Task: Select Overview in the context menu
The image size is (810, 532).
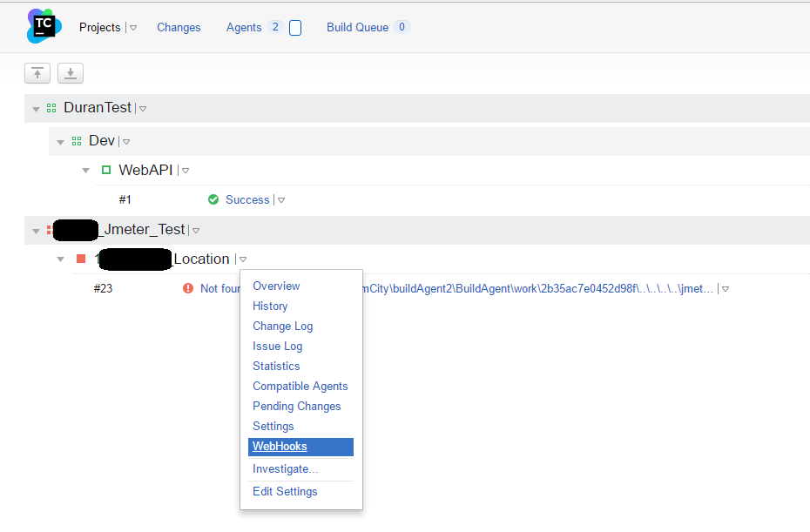Action: coord(276,286)
